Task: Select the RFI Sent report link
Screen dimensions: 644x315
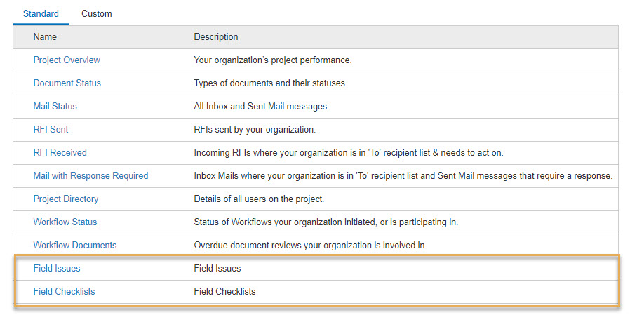Action: [x=51, y=129]
